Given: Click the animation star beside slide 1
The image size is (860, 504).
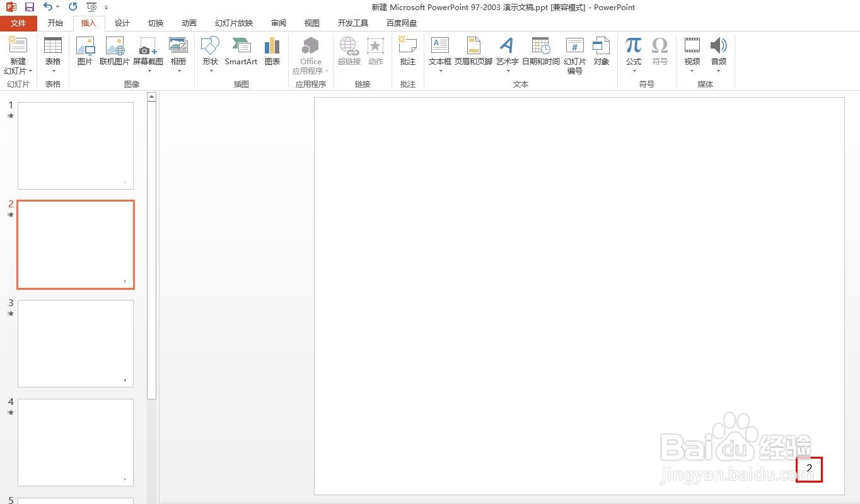Looking at the screenshot, I should (x=11, y=116).
